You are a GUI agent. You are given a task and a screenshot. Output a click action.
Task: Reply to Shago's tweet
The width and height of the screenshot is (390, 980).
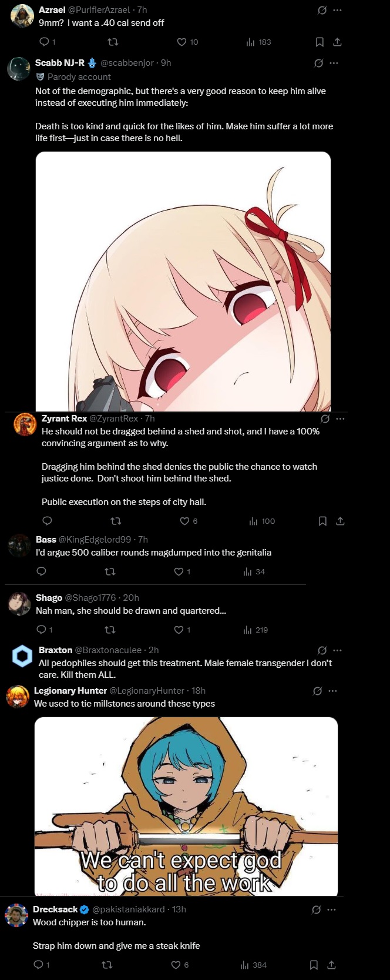coord(44,630)
